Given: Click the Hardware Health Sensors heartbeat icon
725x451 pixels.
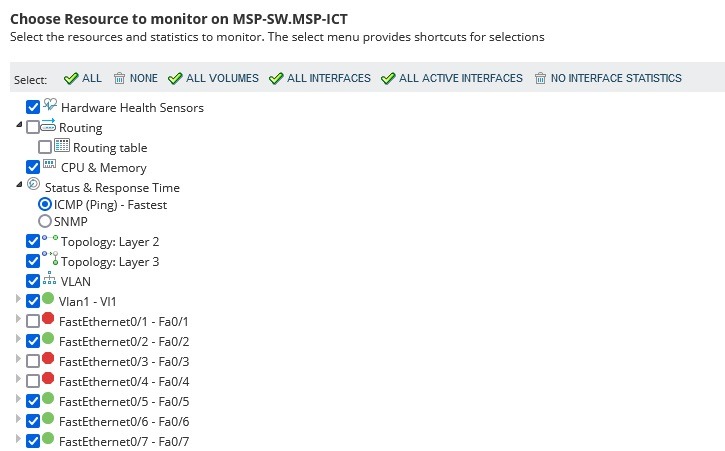Looking at the screenshot, I should 49,106.
